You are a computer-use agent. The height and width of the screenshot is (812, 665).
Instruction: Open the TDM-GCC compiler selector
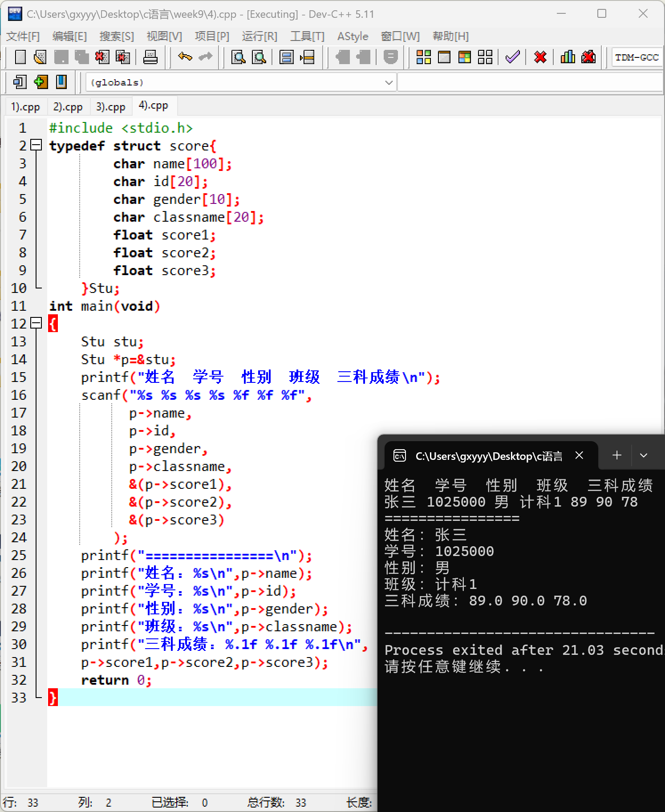[x=637, y=57]
